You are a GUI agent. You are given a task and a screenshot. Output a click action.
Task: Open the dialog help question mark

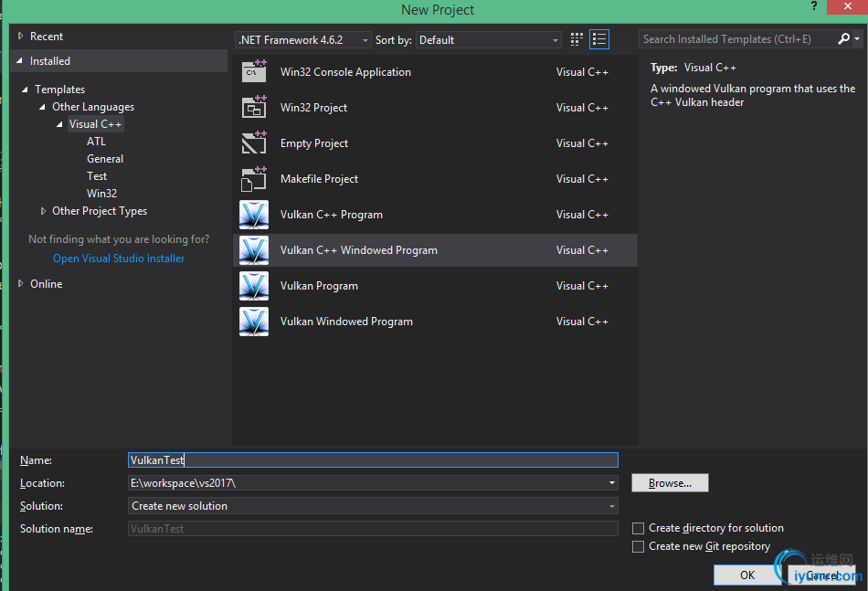coord(813,6)
